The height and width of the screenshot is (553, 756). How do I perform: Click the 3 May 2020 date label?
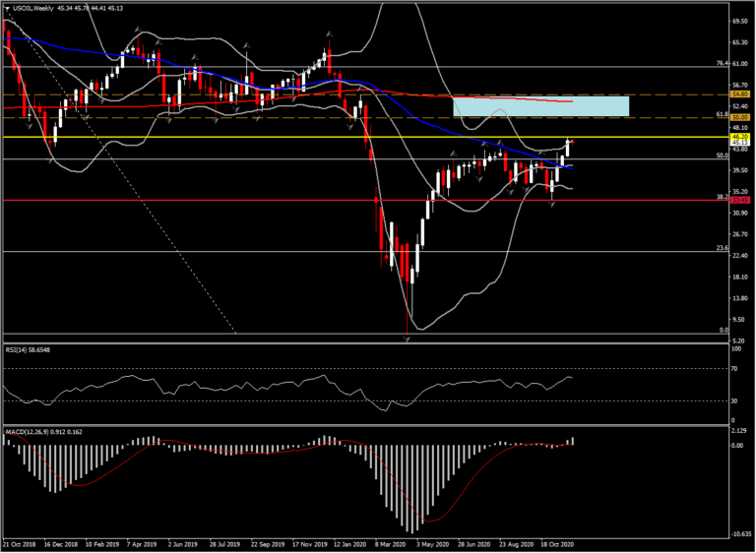pos(432,543)
